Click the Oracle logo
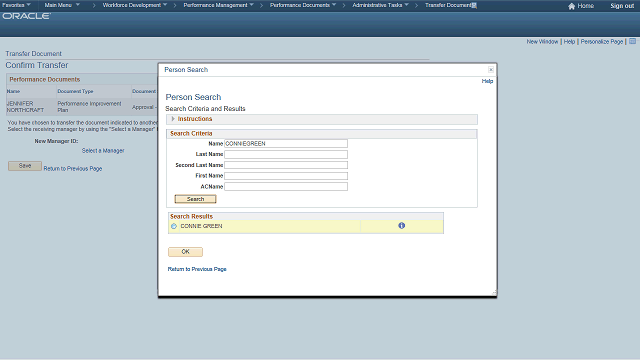Image resolution: width=640 pixels, height=360 pixels. [x=27, y=16]
